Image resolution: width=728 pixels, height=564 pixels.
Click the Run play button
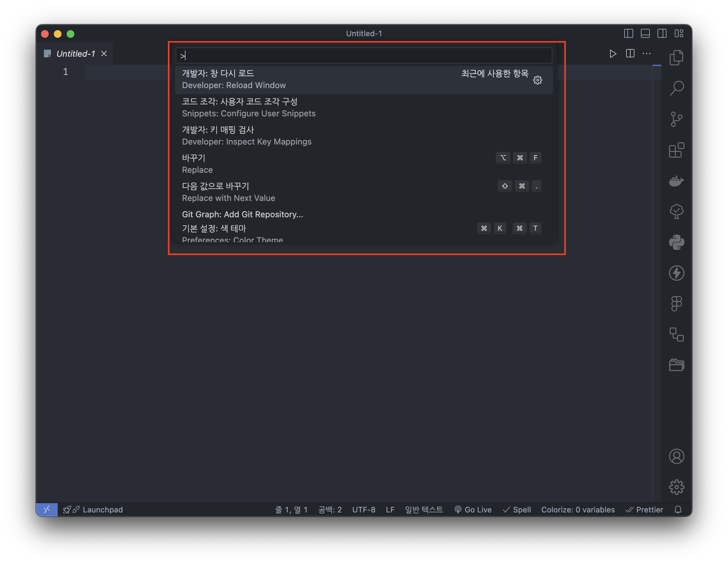(613, 54)
